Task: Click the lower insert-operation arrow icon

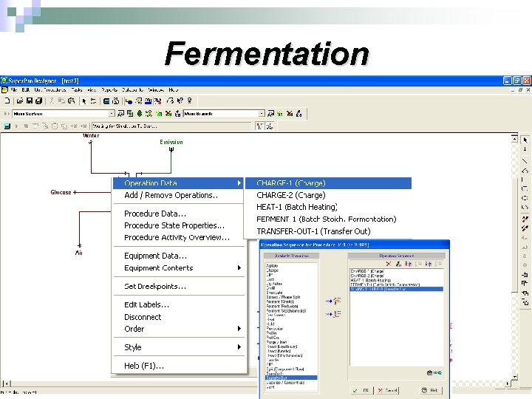Action: pyautogui.click(x=334, y=314)
